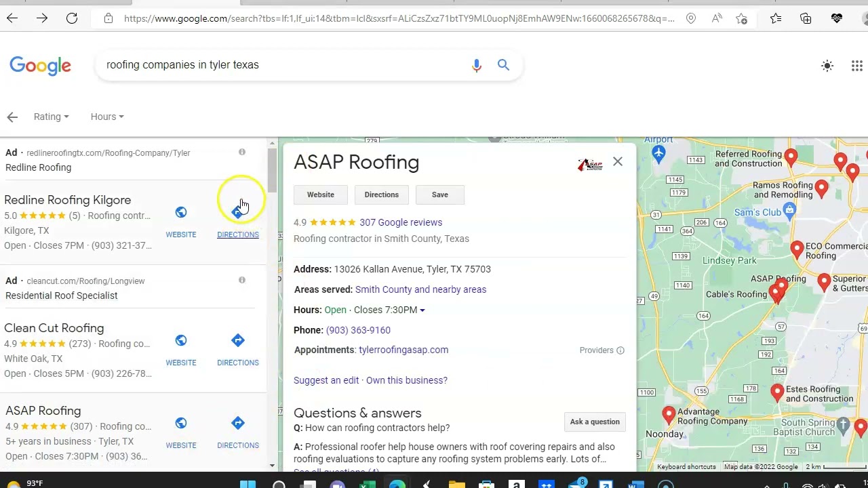Click back arrow beside Rating filter

pos(12,117)
